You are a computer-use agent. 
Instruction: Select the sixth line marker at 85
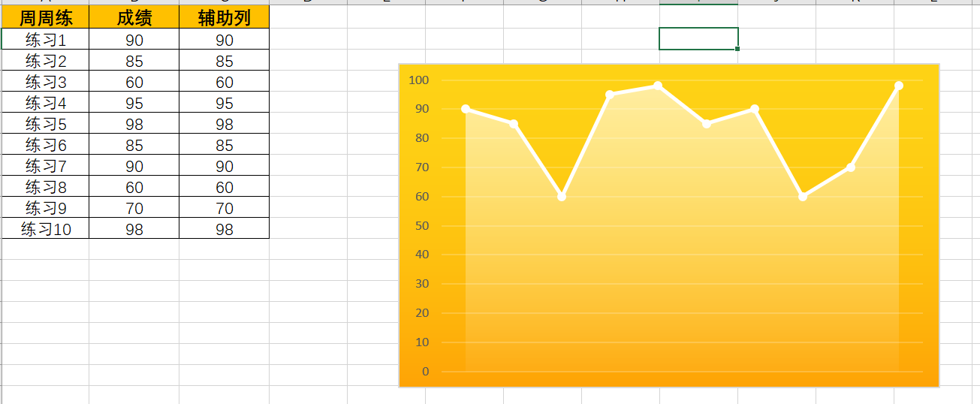point(707,124)
